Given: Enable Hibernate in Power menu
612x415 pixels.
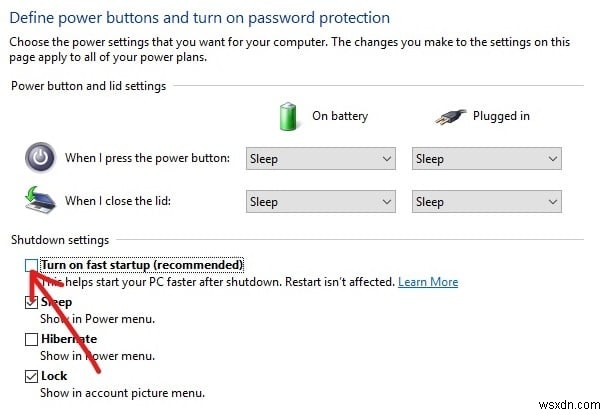Looking at the screenshot, I should (32, 339).
